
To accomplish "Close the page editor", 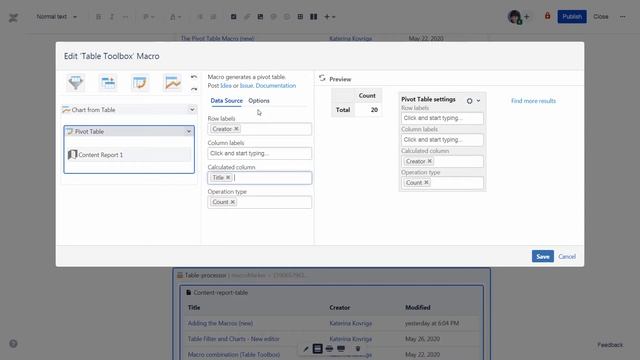I will [600, 17].
